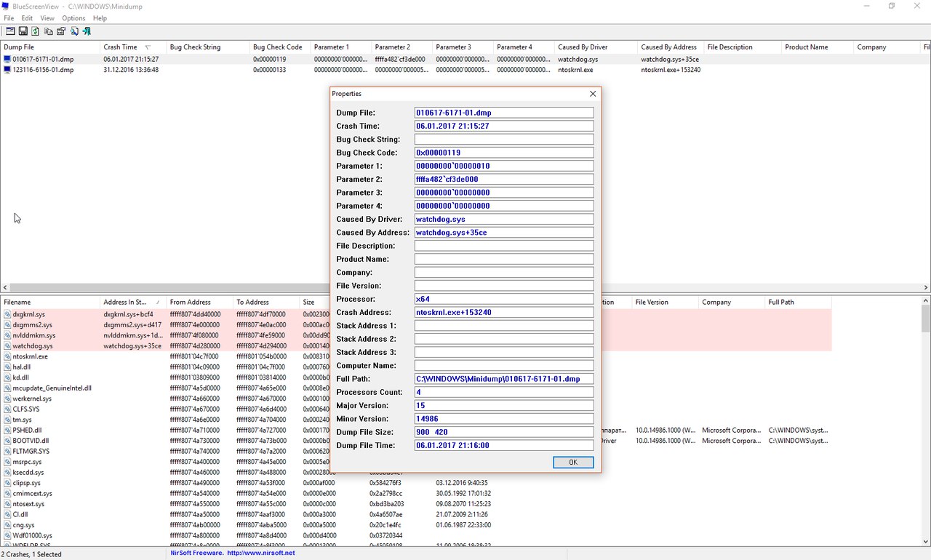Click the Properties toolbar icon
Screen dimensions: 931x560
[61, 31]
